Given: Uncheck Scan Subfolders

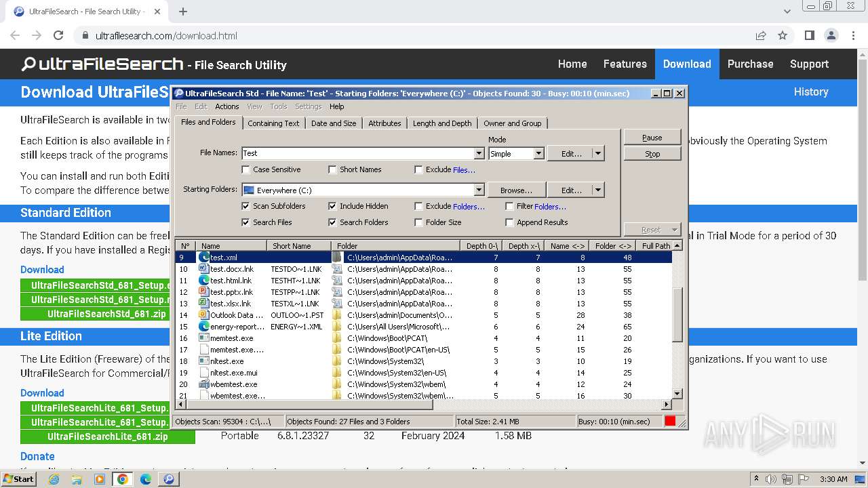Looking at the screenshot, I should pos(245,206).
